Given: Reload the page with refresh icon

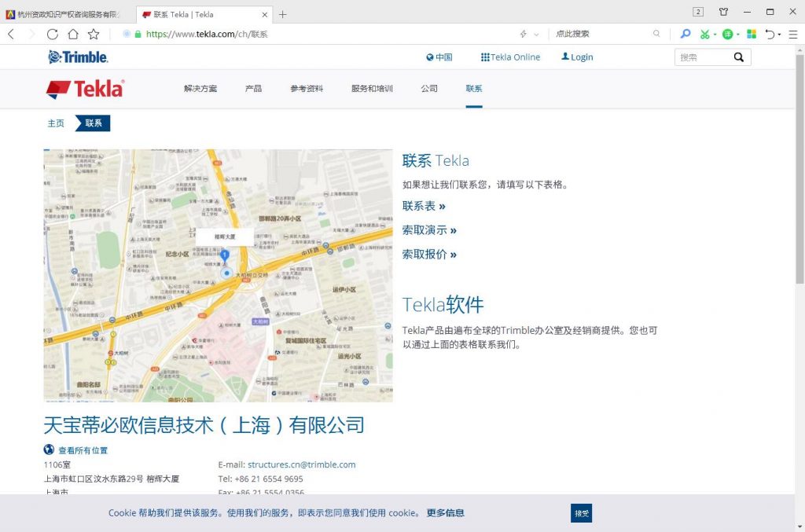Looking at the screenshot, I should 53,35.
